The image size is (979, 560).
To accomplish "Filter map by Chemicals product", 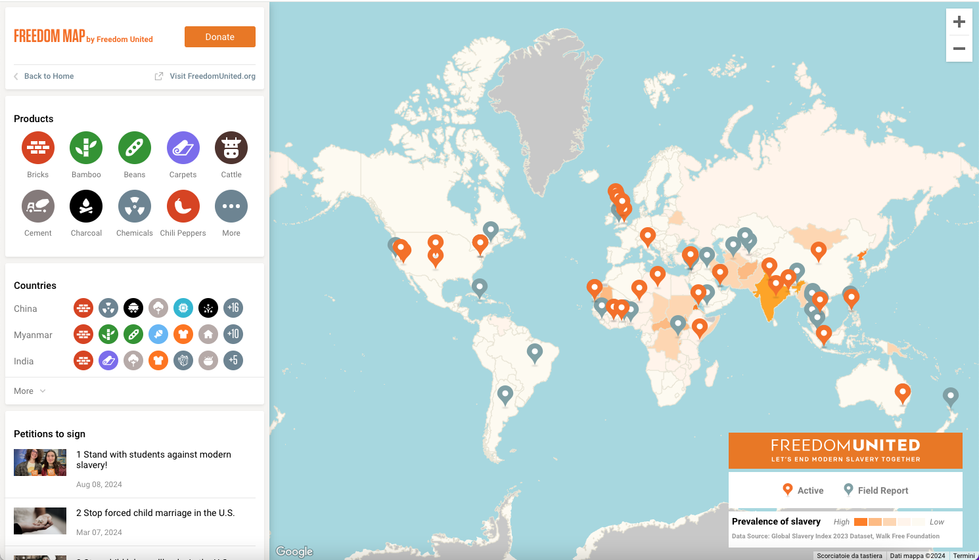I will click(135, 207).
